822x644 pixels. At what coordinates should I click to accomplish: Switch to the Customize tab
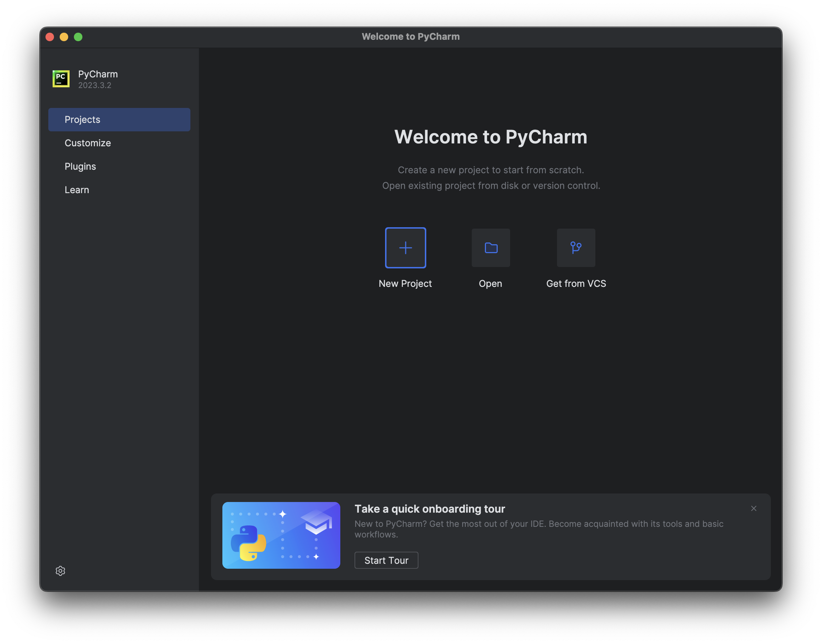87,143
